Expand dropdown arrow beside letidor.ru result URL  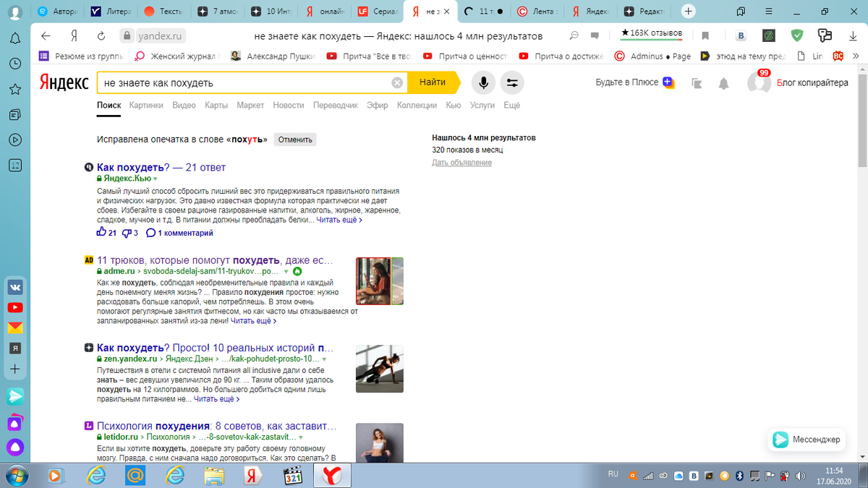(300, 437)
